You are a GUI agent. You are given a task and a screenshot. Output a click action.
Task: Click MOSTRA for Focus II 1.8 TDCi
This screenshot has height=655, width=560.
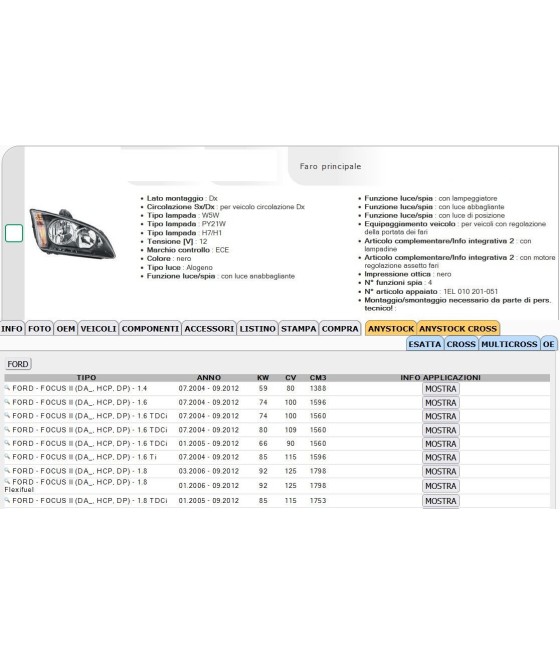pos(441,501)
